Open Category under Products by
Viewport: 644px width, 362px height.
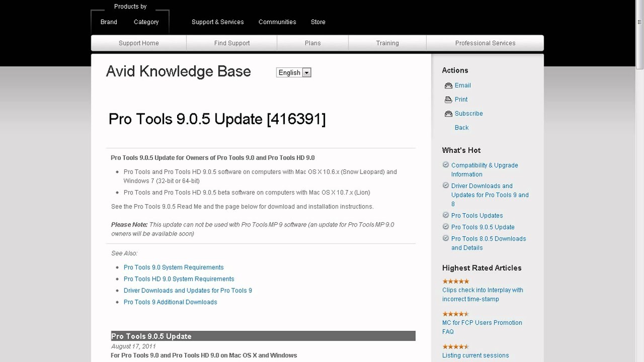(146, 22)
